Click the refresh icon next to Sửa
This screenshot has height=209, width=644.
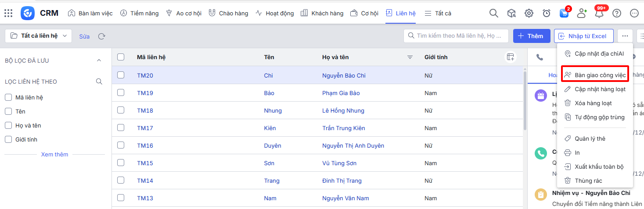tap(102, 36)
